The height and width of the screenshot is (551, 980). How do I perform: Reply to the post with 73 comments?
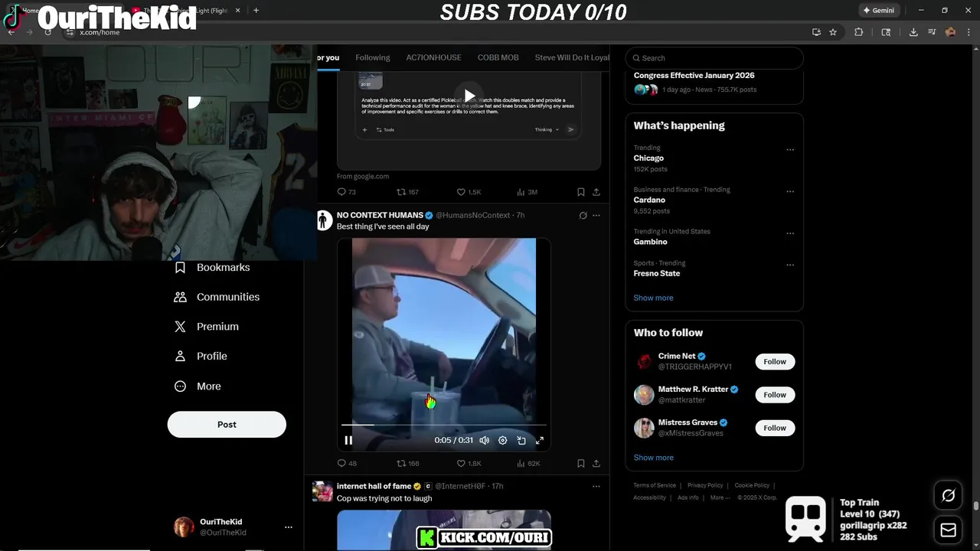pyautogui.click(x=347, y=192)
